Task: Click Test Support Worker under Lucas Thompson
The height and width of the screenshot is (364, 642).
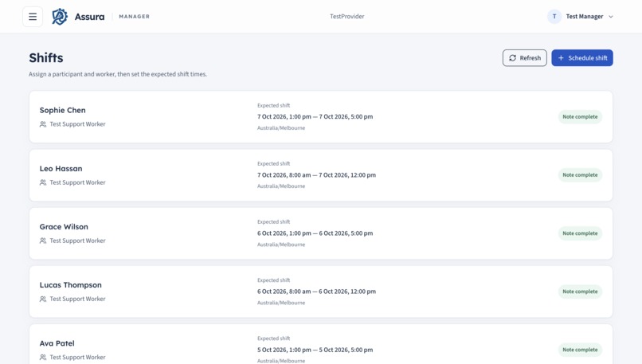Action: [77, 299]
